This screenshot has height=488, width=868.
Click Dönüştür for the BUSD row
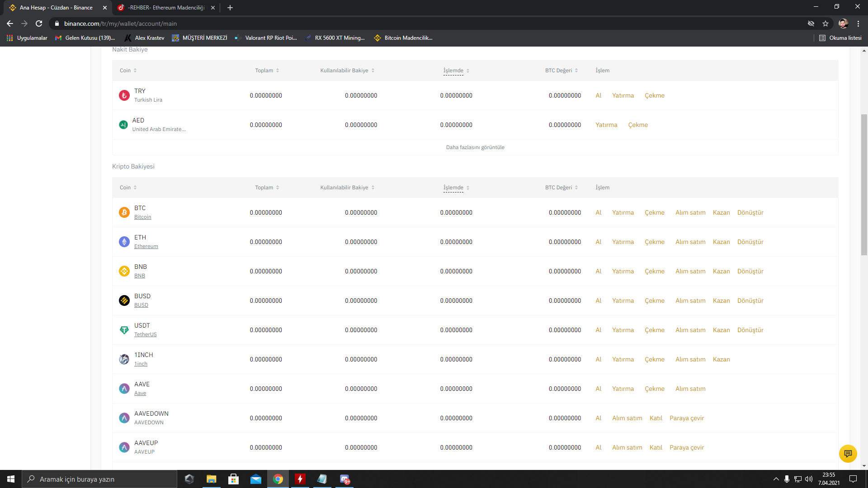(x=750, y=300)
